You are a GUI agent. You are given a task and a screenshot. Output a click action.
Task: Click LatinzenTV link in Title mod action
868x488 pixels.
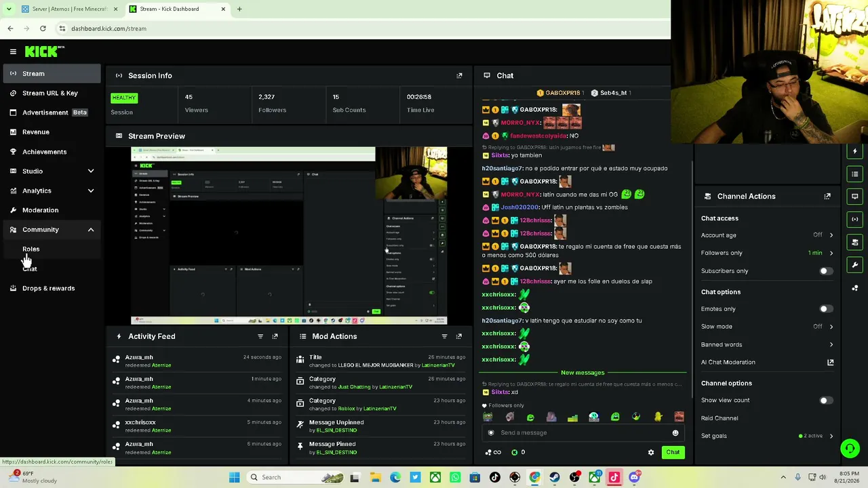click(438, 365)
